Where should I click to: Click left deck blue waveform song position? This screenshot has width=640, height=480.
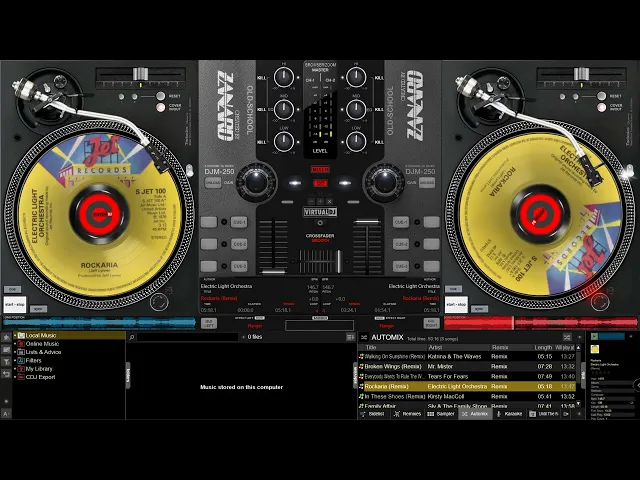tap(99, 323)
